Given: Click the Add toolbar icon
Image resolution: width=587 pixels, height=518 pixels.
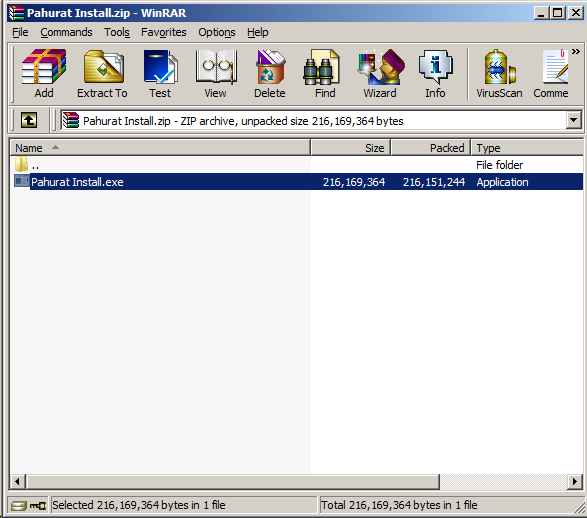Looking at the screenshot, I should [x=44, y=73].
